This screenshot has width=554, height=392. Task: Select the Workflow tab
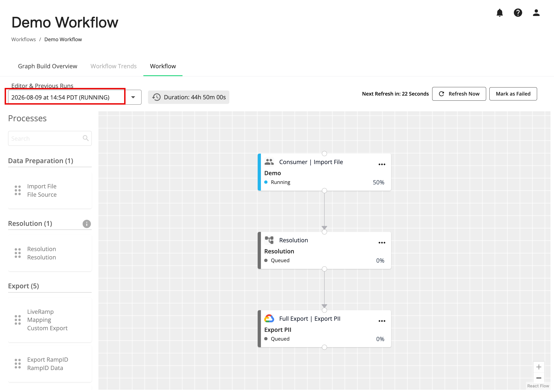tap(163, 66)
